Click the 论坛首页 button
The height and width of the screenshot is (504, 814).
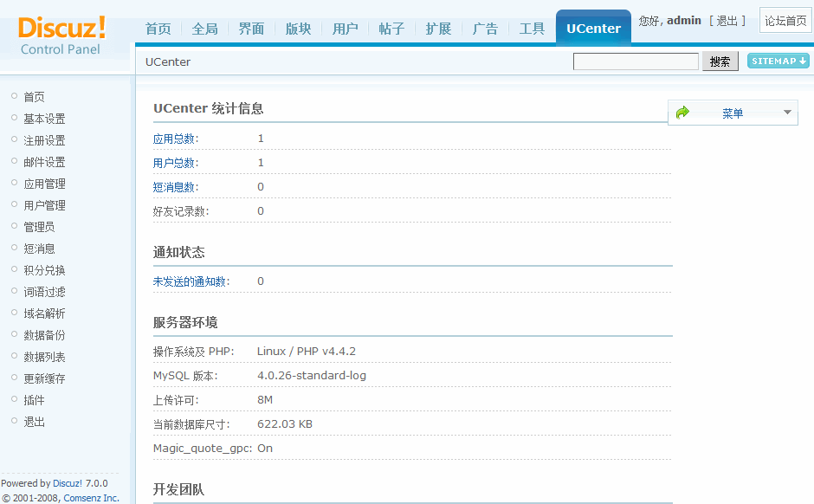coord(785,21)
